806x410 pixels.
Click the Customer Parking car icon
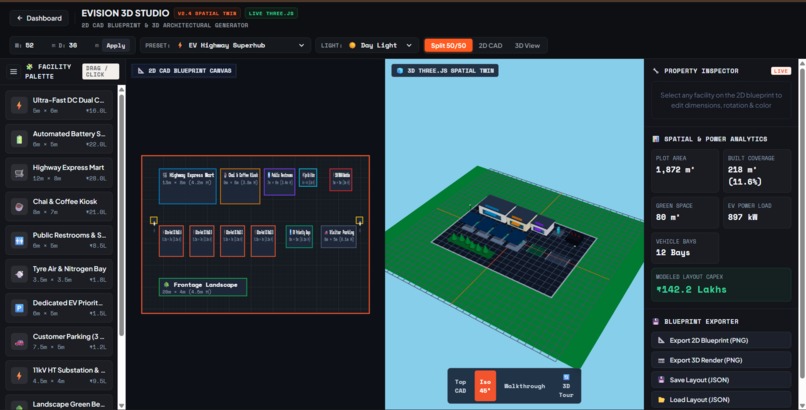coord(20,342)
